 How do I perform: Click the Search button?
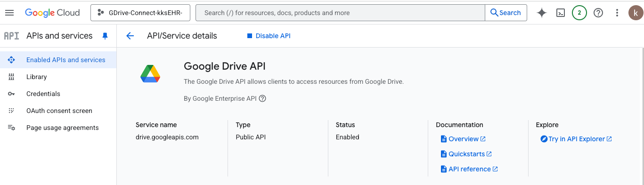pyautogui.click(x=505, y=13)
